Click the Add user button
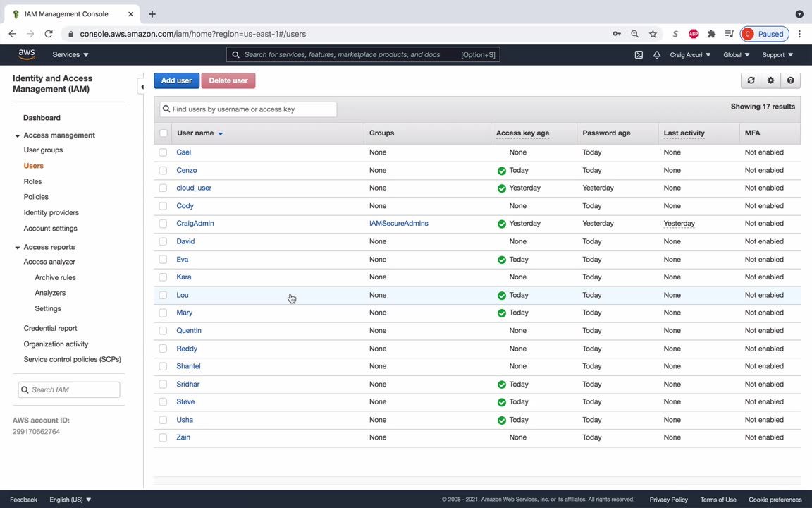The height and width of the screenshot is (508, 812). 176,80
